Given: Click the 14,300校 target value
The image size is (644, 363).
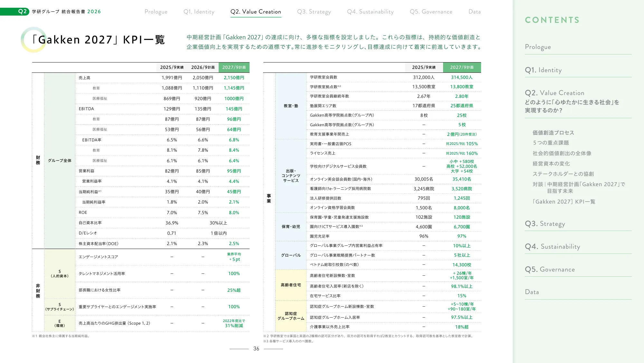Looking at the screenshot, I should [x=462, y=265].
